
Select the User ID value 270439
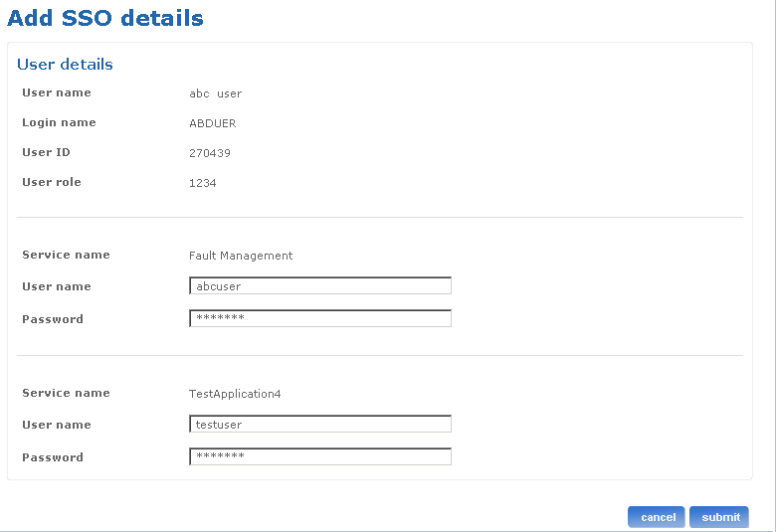point(210,153)
